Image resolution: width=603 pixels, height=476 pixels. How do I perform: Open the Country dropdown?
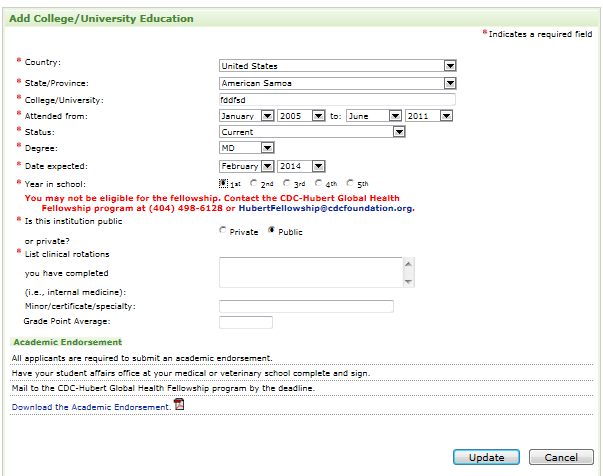pos(337,66)
